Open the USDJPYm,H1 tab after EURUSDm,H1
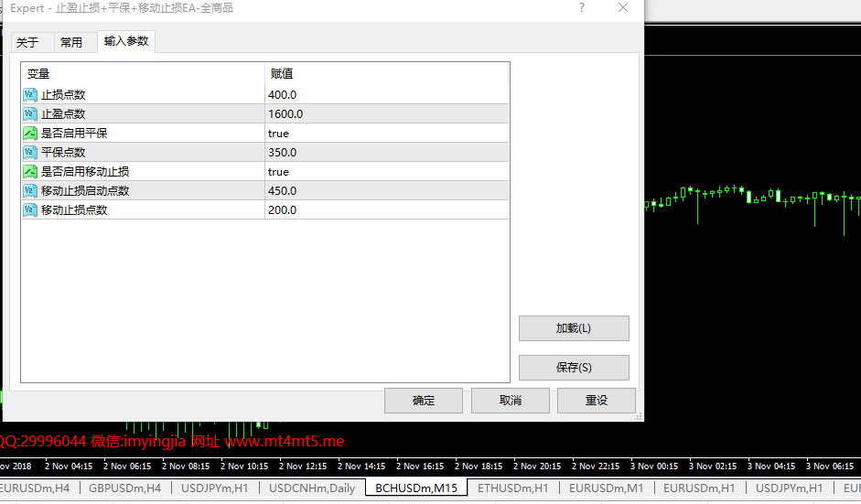Viewport: 861px width, 504px height. [x=789, y=488]
